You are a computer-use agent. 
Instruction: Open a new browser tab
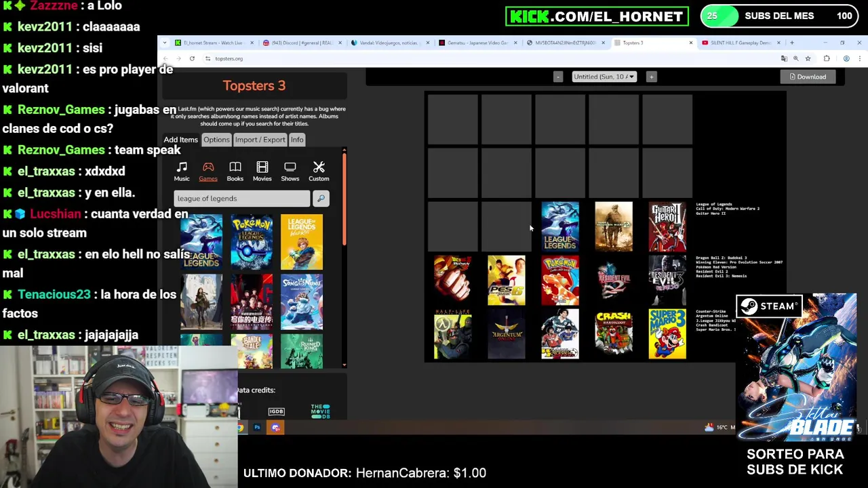[791, 43]
